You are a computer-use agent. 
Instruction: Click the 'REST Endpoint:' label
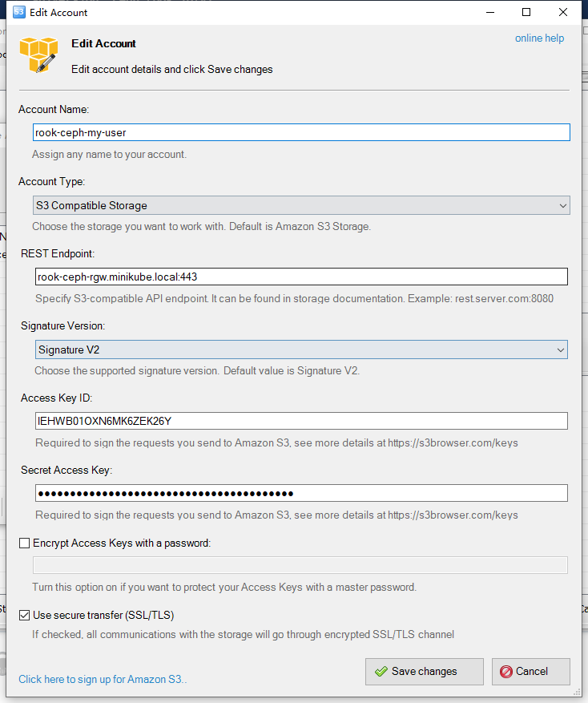click(x=58, y=254)
